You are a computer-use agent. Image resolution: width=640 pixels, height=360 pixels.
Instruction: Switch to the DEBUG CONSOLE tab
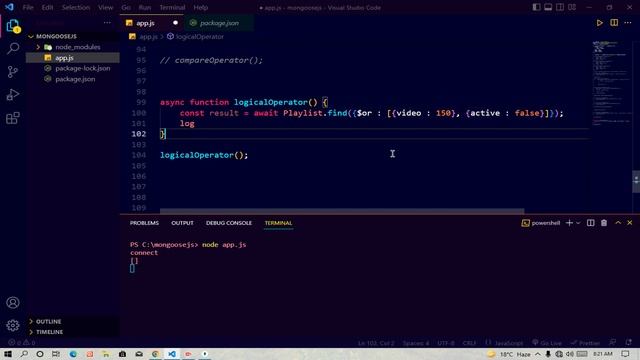click(229, 223)
